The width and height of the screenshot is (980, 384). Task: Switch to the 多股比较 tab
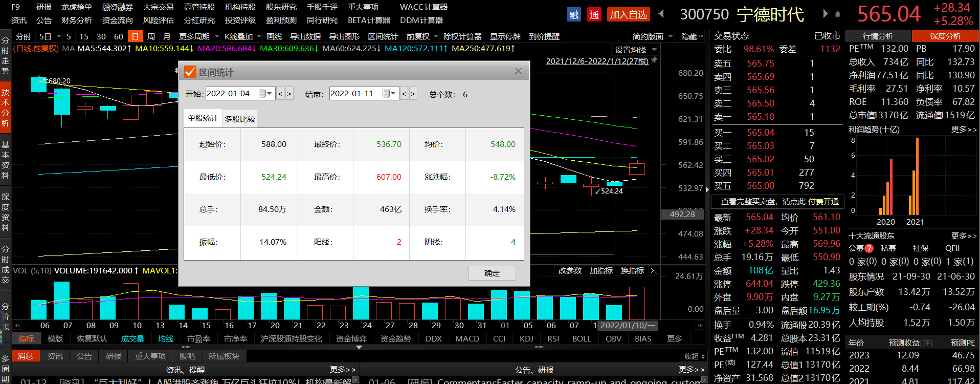coord(239,119)
